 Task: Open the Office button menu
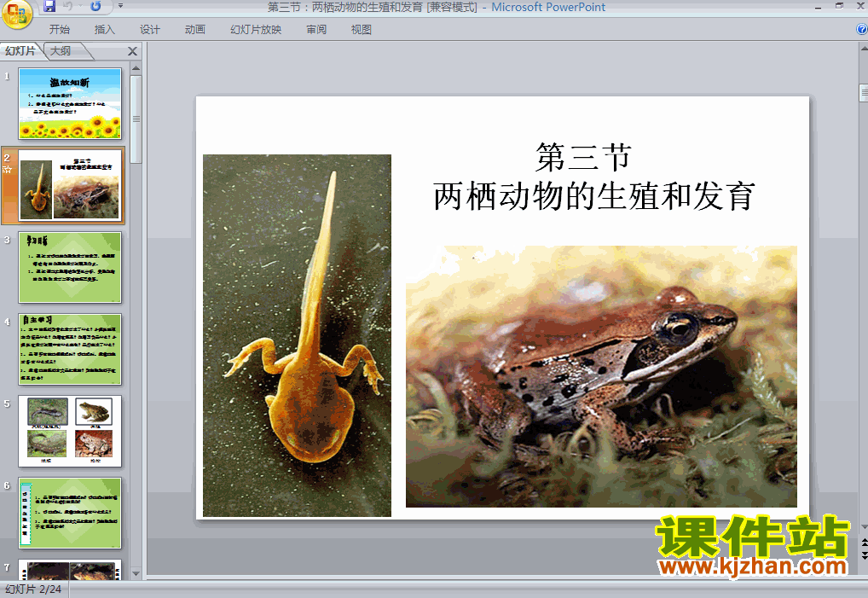[x=16, y=15]
